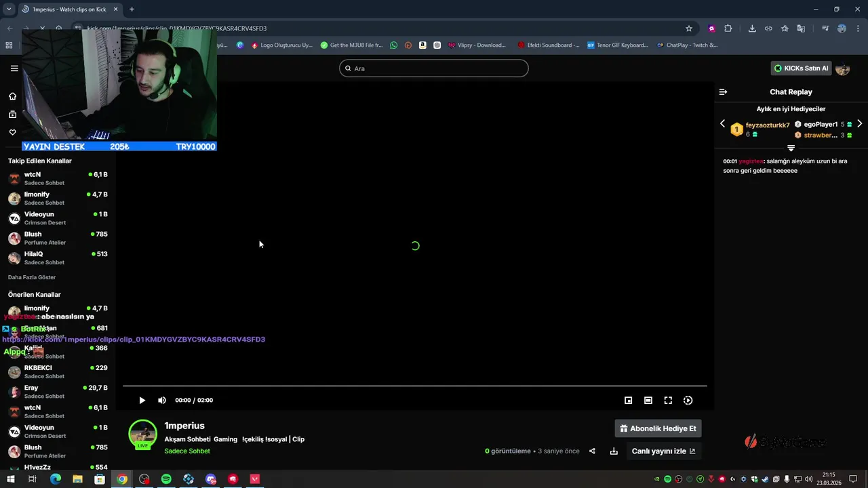Open 1mperius channel avatar
Screen dimensions: 868x488
point(142,434)
